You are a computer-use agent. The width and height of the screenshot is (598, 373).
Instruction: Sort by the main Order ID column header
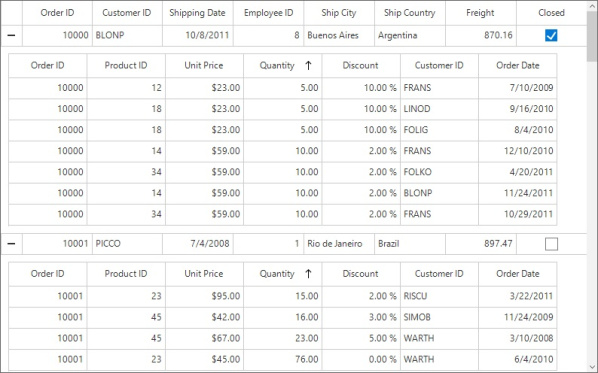click(57, 13)
